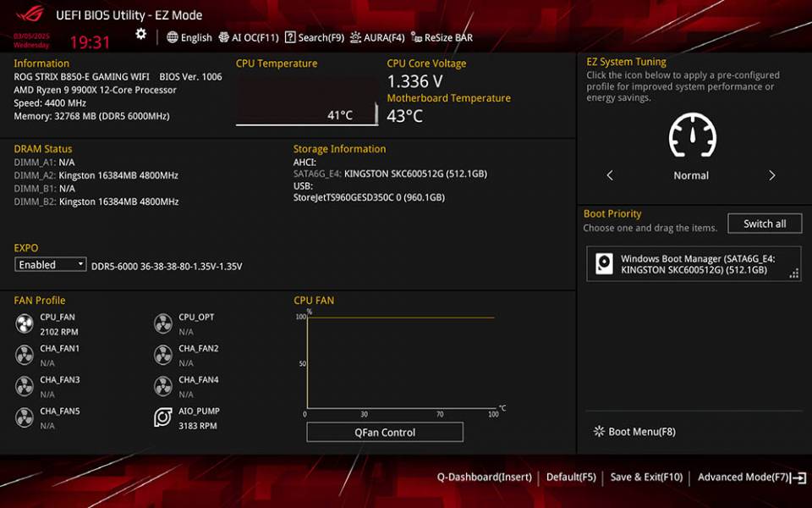Click the DIMM_B1 N/A row
The height and width of the screenshot is (508, 812).
tap(44, 188)
